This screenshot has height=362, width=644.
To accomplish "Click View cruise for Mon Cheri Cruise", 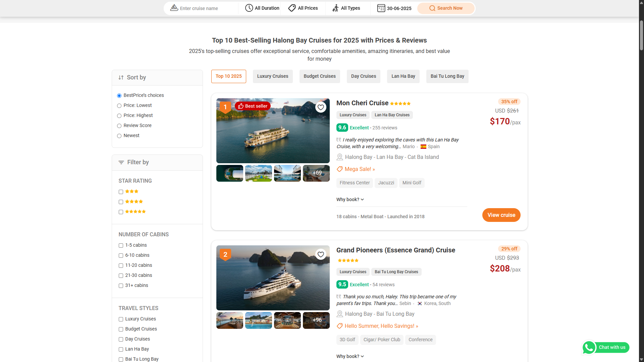I will tap(501, 215).
